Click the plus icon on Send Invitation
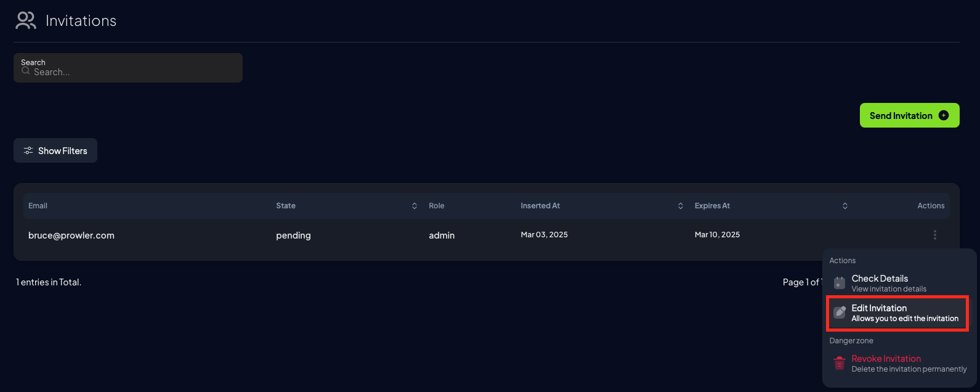The image size is (980, 392). [x=944, y=115]
